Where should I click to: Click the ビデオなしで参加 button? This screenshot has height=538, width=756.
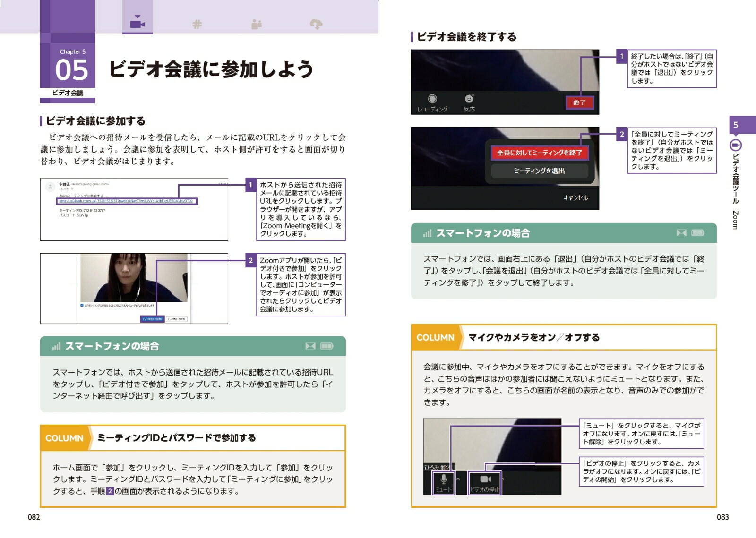(x=177, y=319)
